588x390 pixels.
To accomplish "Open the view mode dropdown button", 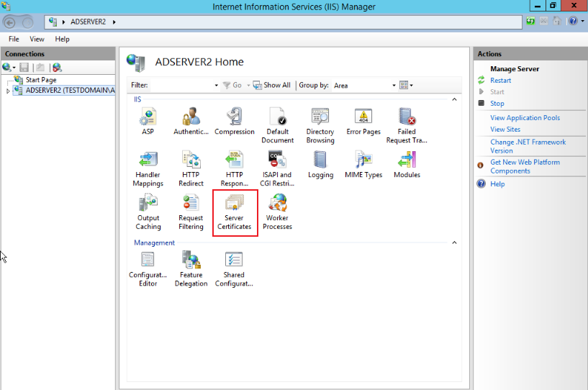I will [406, 85].
